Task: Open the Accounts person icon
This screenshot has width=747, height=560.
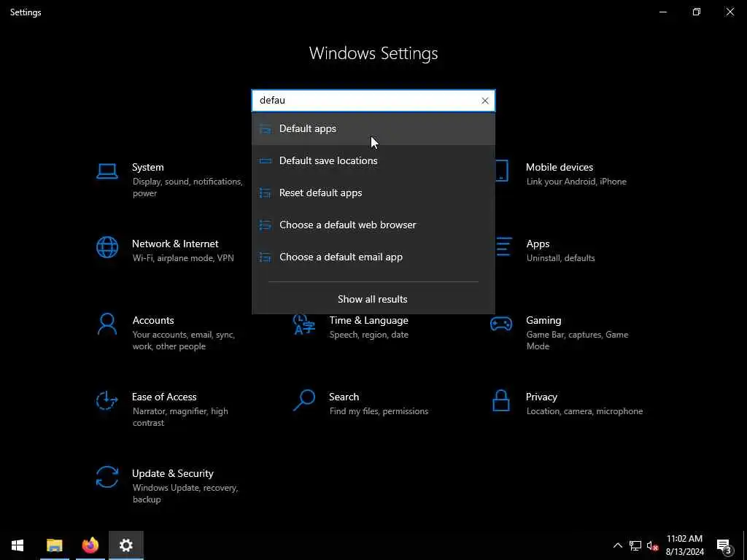Action: pyautogui.click(x=107, y=324)
